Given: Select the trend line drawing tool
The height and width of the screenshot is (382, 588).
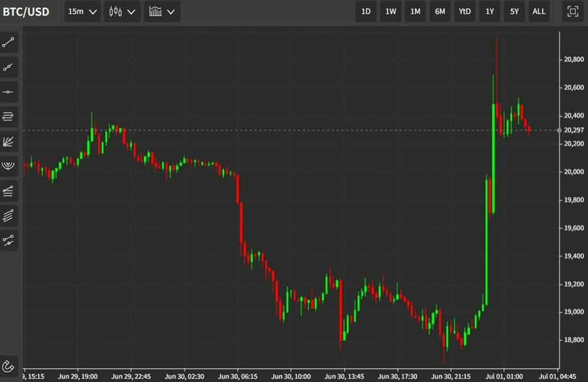Looking at the screenshot, I should point(8,43).
